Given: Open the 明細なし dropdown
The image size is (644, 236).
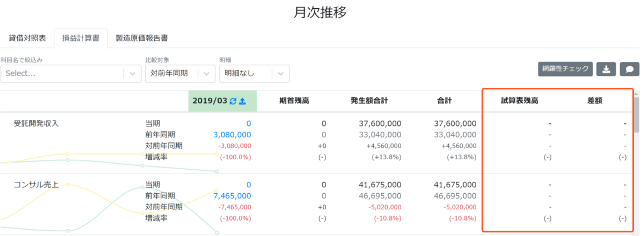Looking at the screenshot, I should (254, 74).
